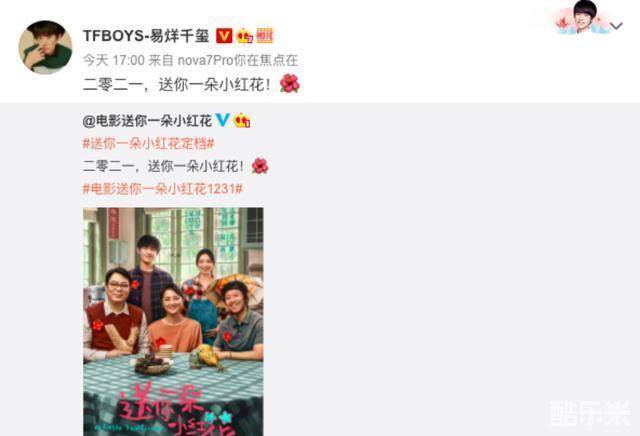Viewport: 640px width, 436px height.
Task: Open hashtag #送你一朵小红花定档#
Action: click(x=149, y=143)
